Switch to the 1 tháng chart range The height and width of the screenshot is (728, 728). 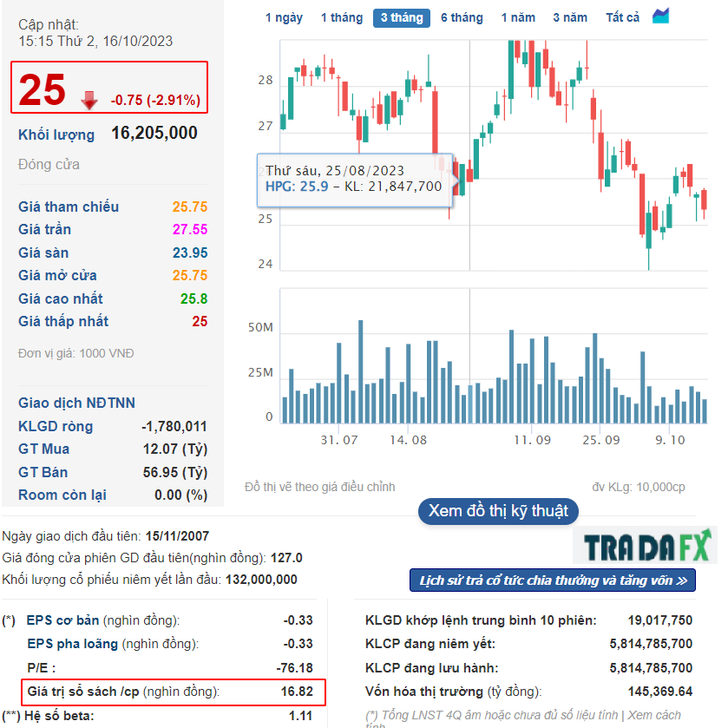coord(342,17)
